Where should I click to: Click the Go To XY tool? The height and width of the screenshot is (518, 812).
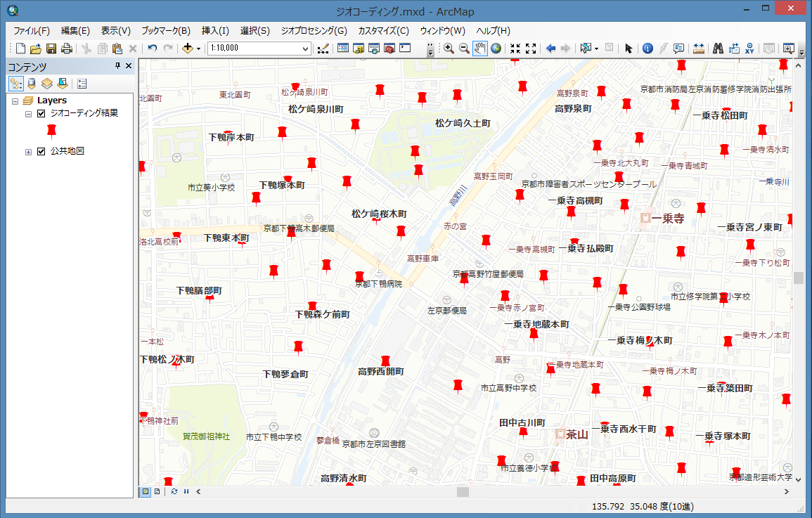click(749, 48)
